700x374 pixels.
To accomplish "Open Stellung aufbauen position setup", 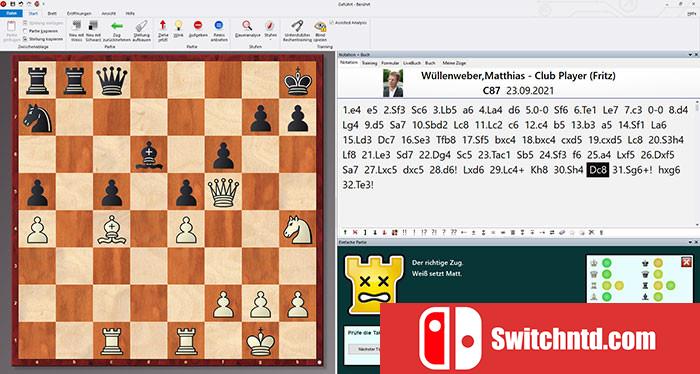I will click(142, 29).
